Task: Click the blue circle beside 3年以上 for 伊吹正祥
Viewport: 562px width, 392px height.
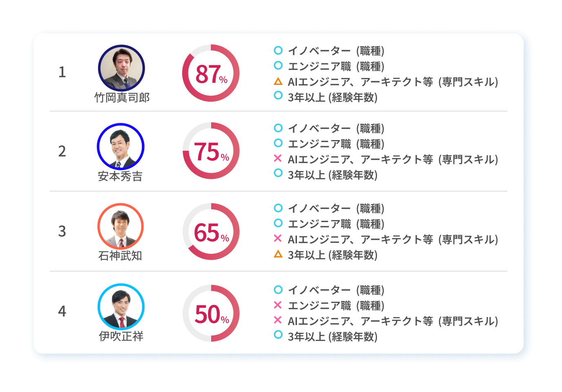Action: pyautogui.click(x=278, y=334)
